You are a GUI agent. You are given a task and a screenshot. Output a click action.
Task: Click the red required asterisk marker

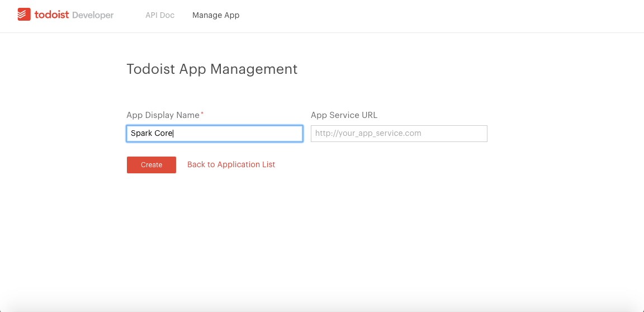[x=202, y=114]
